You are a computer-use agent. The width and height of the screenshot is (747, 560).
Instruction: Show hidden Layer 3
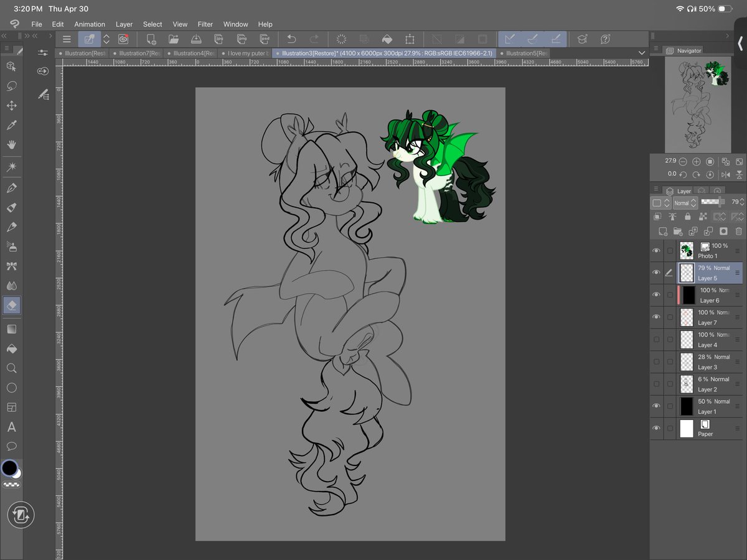[x=656, y=362]
